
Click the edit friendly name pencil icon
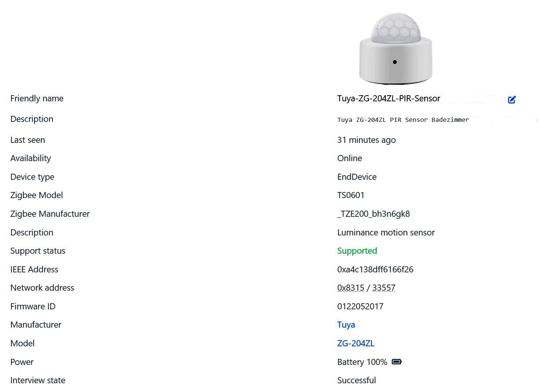pos(512,100)
